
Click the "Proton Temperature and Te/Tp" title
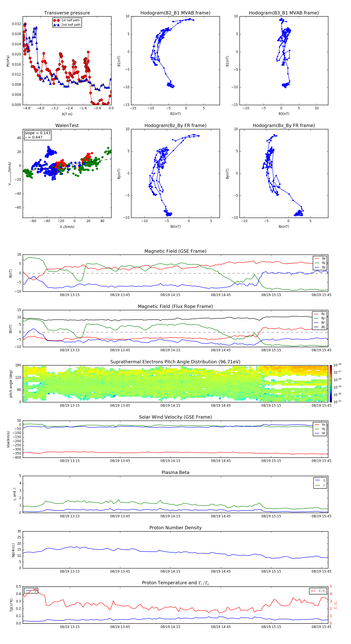(175, 583)
